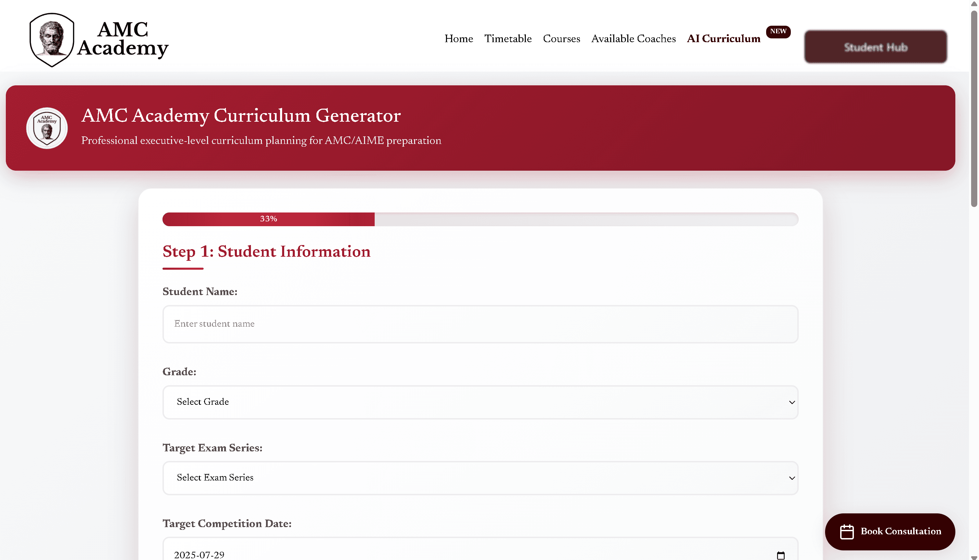This screenshot has width=979, height=560.
Task: Click the Student Hub button
Action: pyautogui.click(x=875, y=47)
